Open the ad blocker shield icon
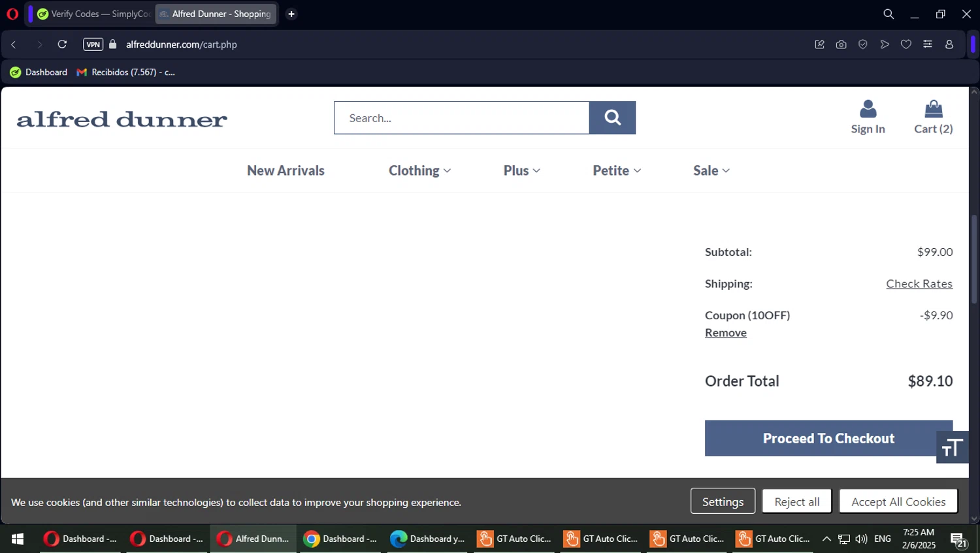The height and width of the screenshot is (553, 980). point(863,44)
